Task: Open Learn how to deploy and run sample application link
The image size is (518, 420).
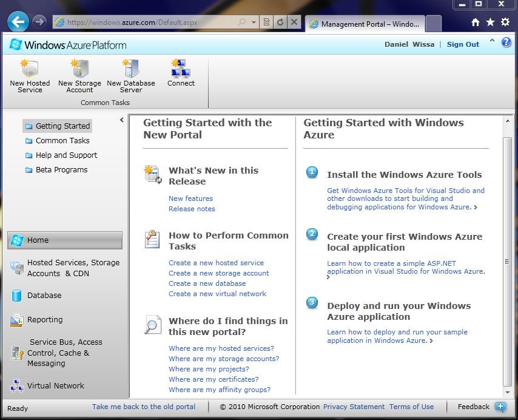Action: [x=397, y=336]
